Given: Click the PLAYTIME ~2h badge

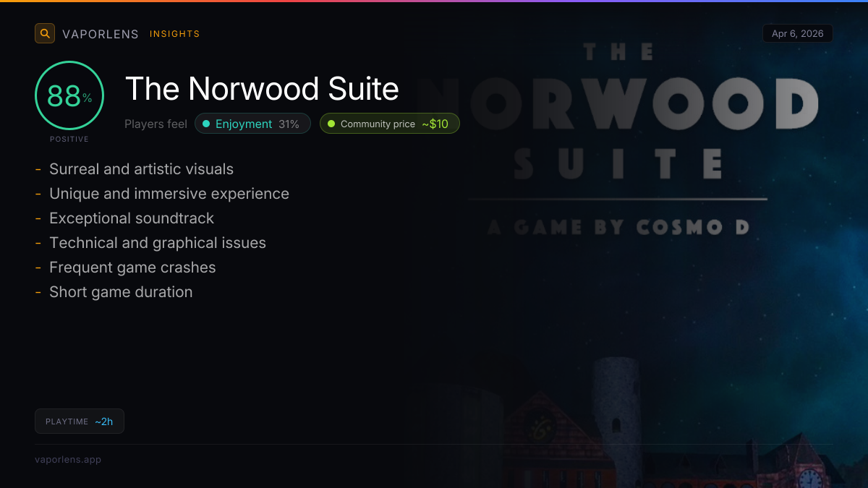Looking at the screenshot, I should [80, 421].
